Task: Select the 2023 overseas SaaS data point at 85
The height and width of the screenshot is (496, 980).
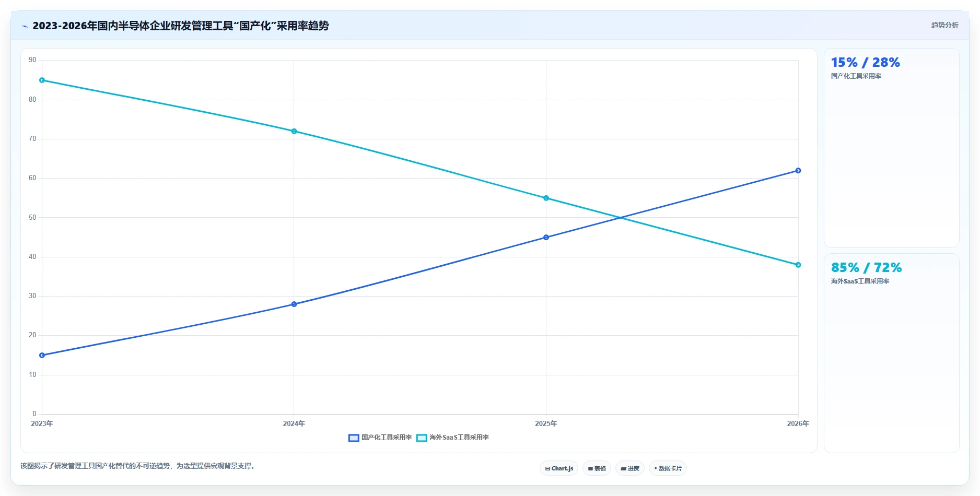Action: 42,80
